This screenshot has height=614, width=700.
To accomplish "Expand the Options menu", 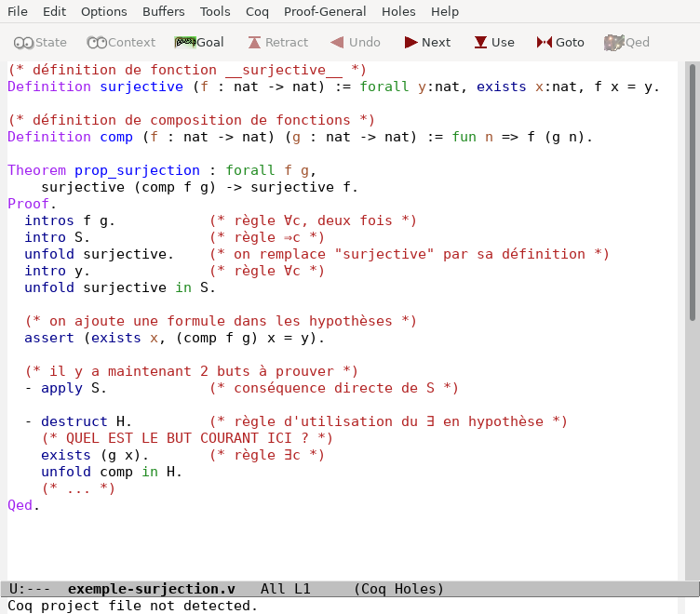I will 103,12.
